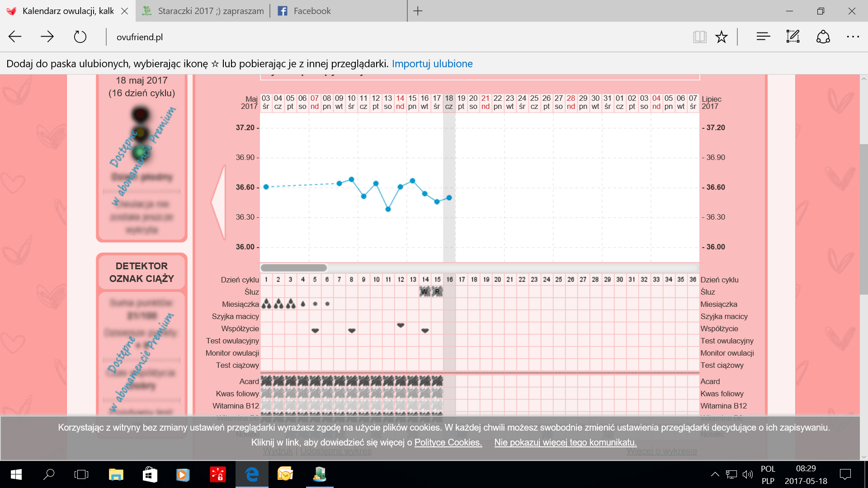
Task: Click 'Nie pokazuj więcej tego komunikatu' link
Action: click(x=565, y=442)
